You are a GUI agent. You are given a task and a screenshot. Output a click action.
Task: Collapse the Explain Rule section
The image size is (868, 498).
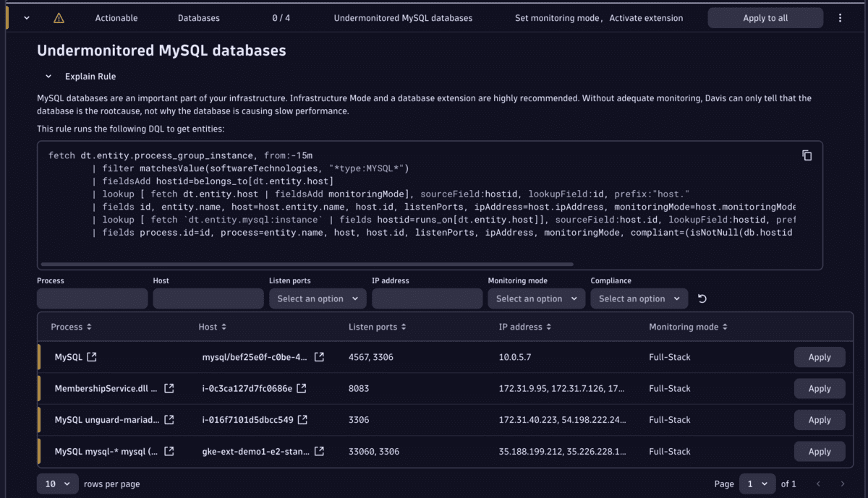click(48, 76)
